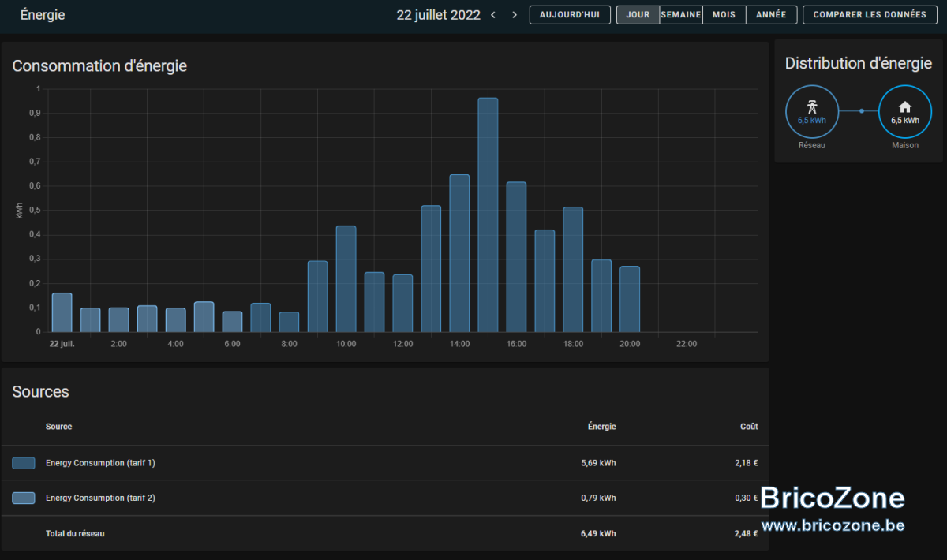Switch to MOIS view

[x=724, y=15]
